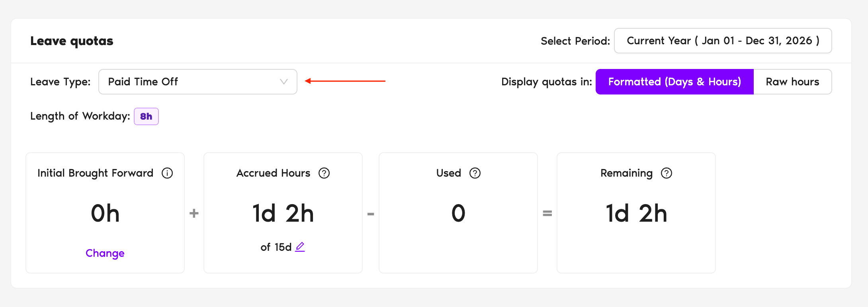Click the plus sign between quota cards
The image size is (868, 307).
[194, 213]
